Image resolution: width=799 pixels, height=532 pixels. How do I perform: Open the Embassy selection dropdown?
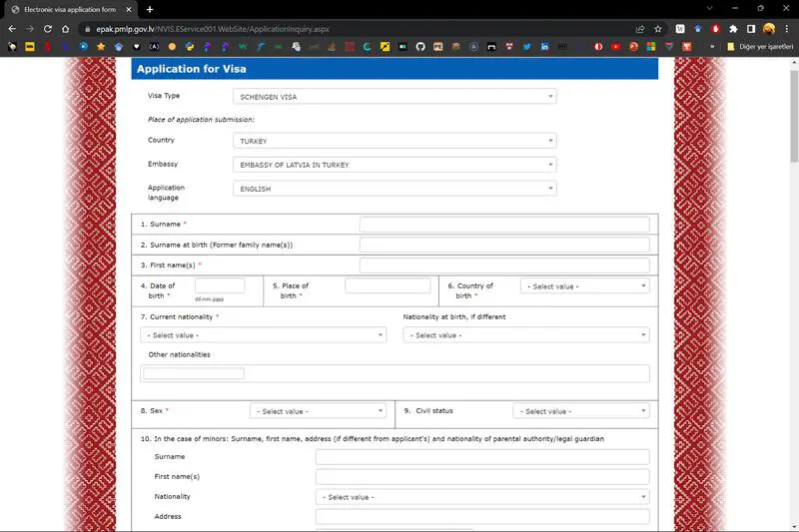[x=395, y=165]
